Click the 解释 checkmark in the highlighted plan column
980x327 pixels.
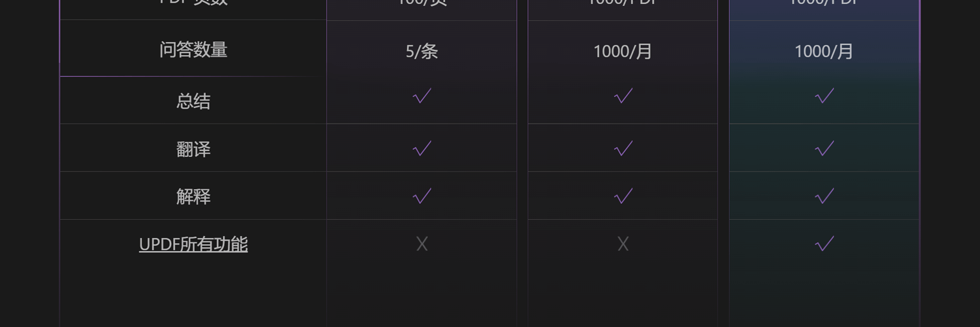(825, 196)
